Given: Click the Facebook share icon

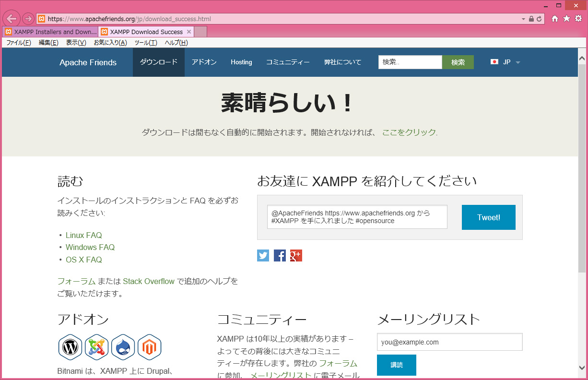Looking at the screenshot, I should [280, 256].
